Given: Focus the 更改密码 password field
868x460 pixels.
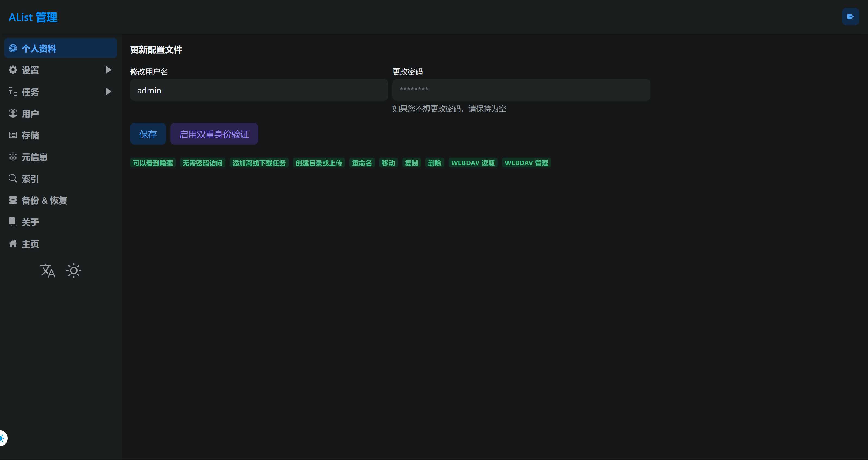Looking at the screenshot, I should coord(521,90).
